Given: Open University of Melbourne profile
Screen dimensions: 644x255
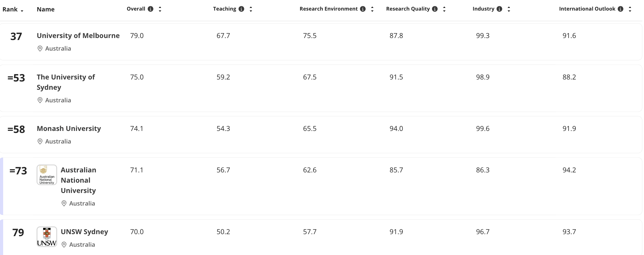Looking at the screenshot, I should pos(78,36).
